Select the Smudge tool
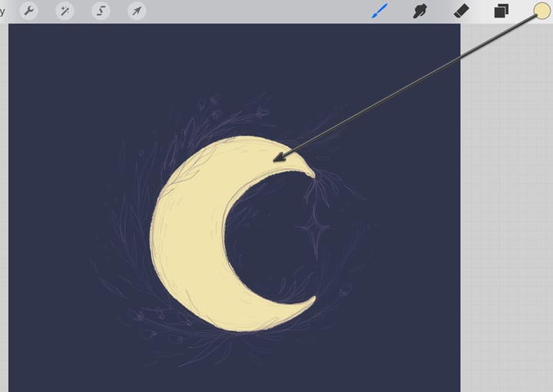 (420, 11)
